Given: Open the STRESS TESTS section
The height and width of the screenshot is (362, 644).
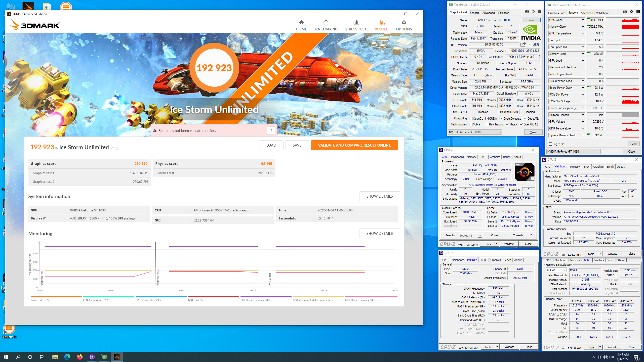Looking at the screenshot, I should coord(356,25).
